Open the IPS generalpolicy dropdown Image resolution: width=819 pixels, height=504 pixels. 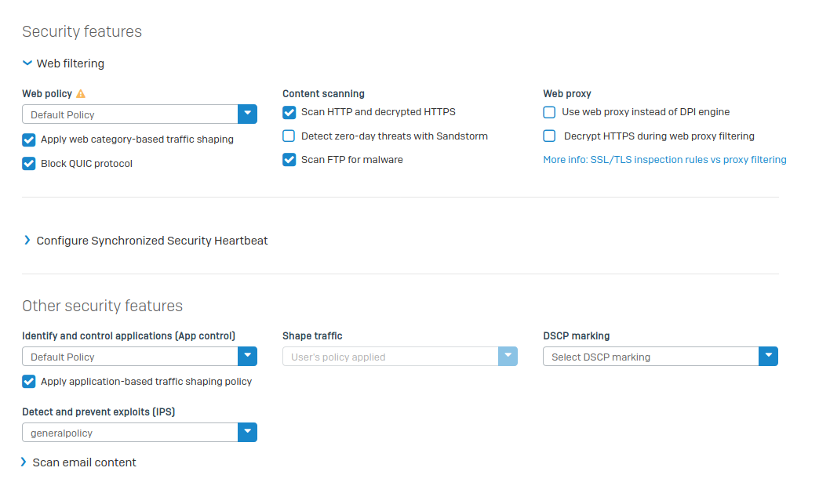pyautogui.click(x=247, y=433)
